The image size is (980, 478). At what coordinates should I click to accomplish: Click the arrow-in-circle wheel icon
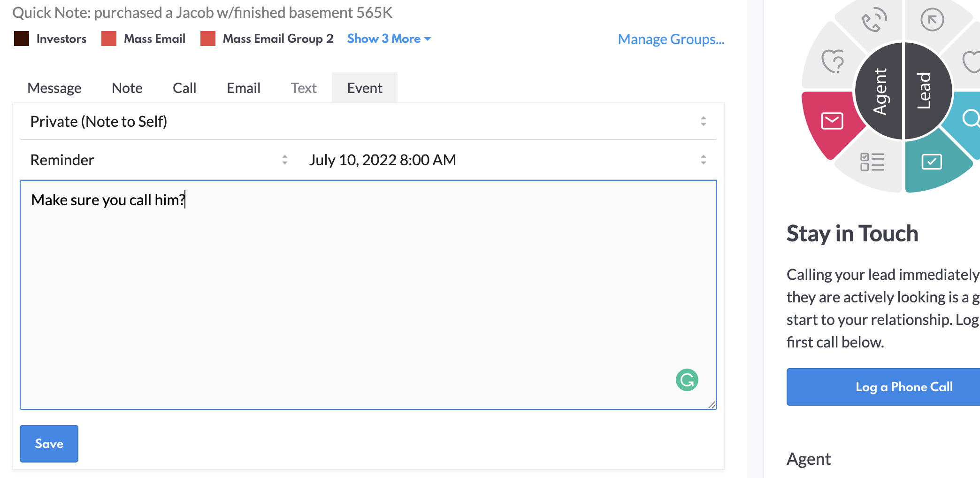(x=932, y=20)
